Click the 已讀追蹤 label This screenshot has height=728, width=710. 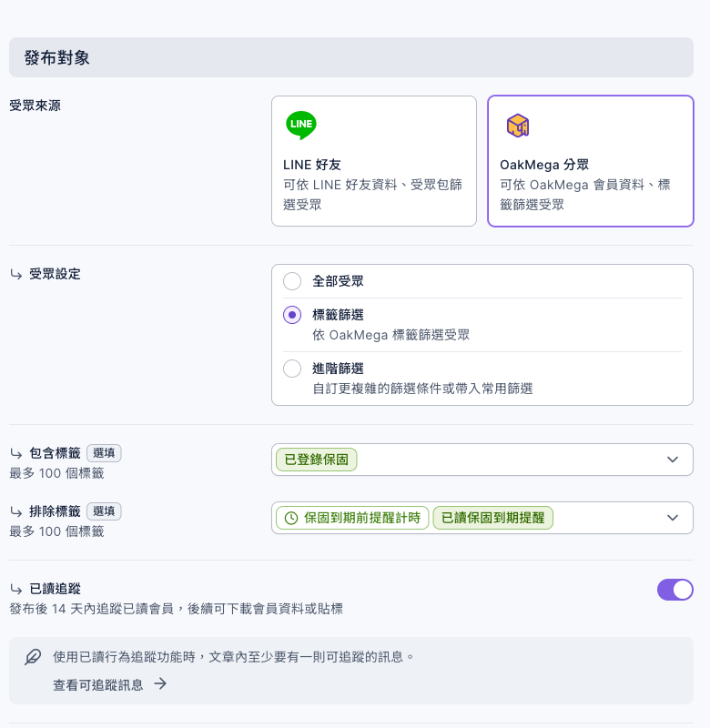point(55,589)
